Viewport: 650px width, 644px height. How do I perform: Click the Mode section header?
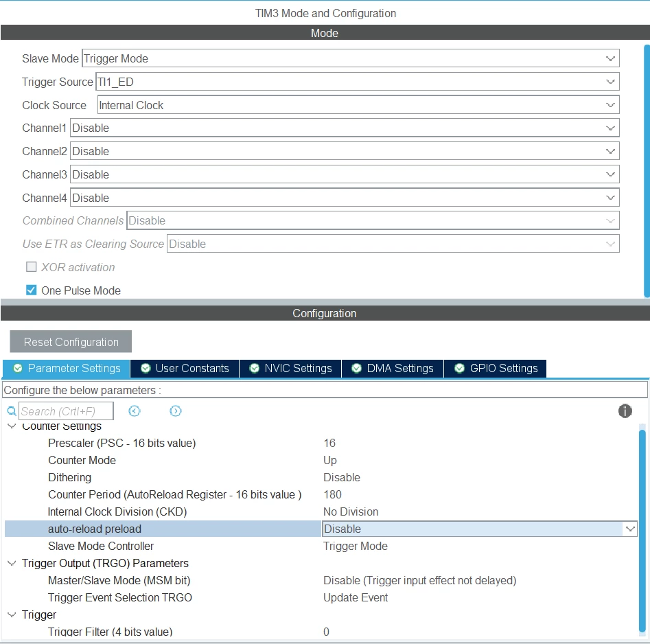(x=325, y=33)
